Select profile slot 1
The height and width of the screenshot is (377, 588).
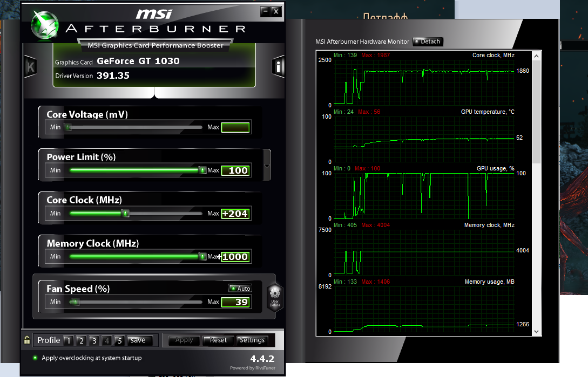tap(68, 340)
